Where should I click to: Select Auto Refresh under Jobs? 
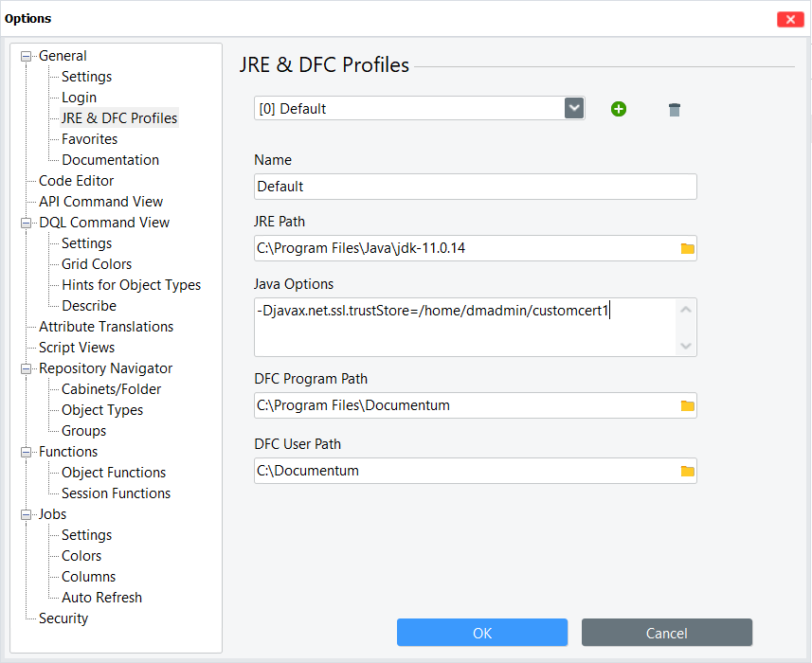[x=101, y=598]
